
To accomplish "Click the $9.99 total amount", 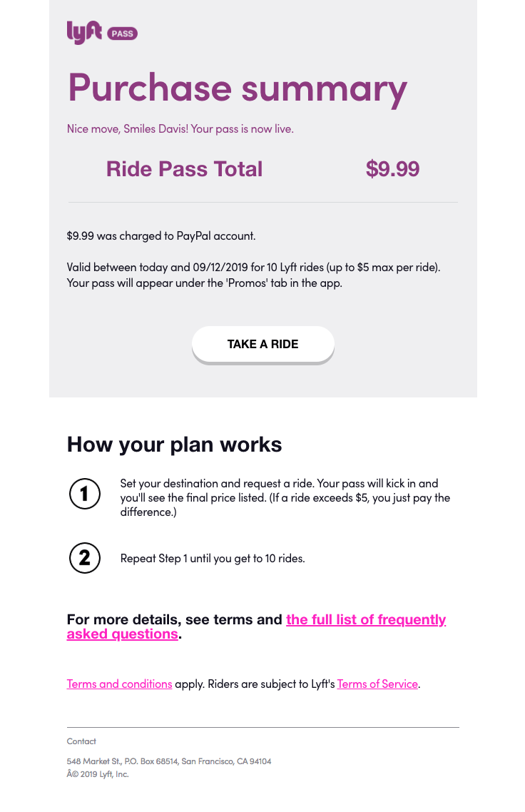I will pyautogui.click(x=392, y=169).
